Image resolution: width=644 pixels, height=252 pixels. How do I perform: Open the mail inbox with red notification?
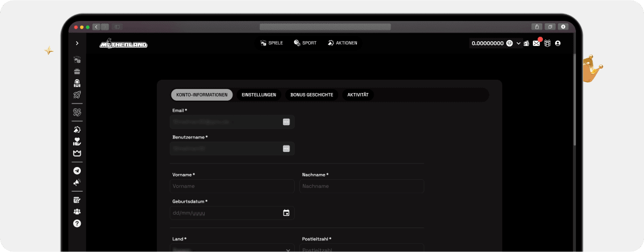coord(536,43)
